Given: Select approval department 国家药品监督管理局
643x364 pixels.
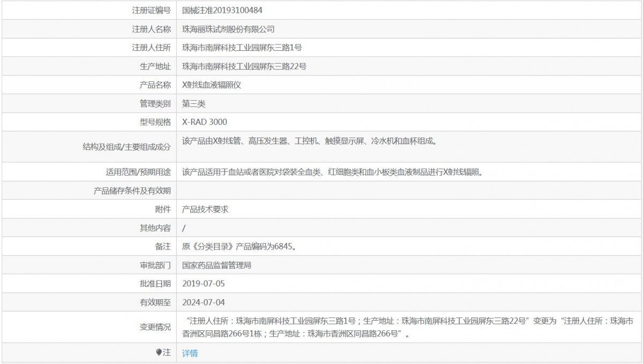Looking at the screenshot, I should pos(217,266).
